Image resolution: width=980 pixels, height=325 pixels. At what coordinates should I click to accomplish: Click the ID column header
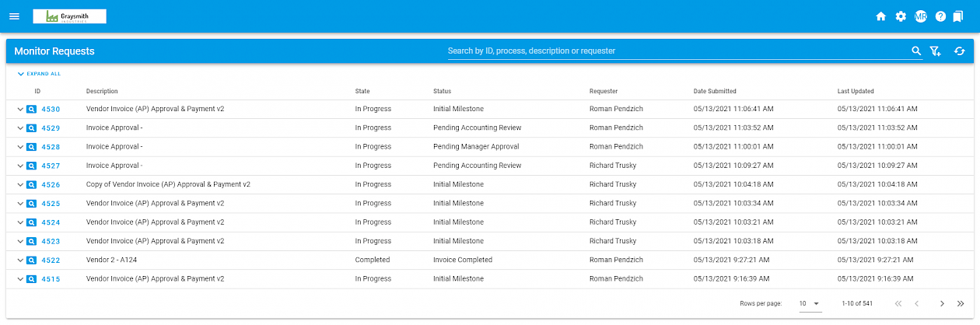click(x=37, y=92)
